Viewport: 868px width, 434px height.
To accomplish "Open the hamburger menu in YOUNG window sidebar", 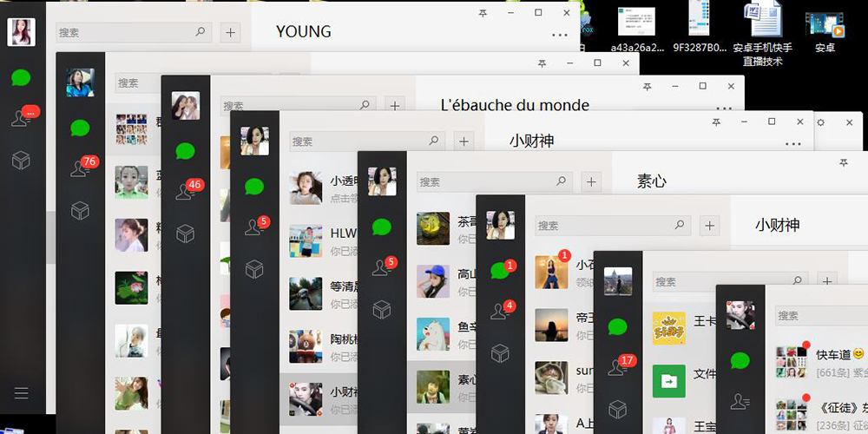I will click(21, 393).
